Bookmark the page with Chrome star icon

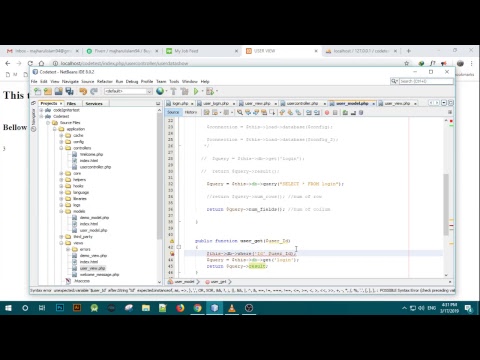(406, 63)
